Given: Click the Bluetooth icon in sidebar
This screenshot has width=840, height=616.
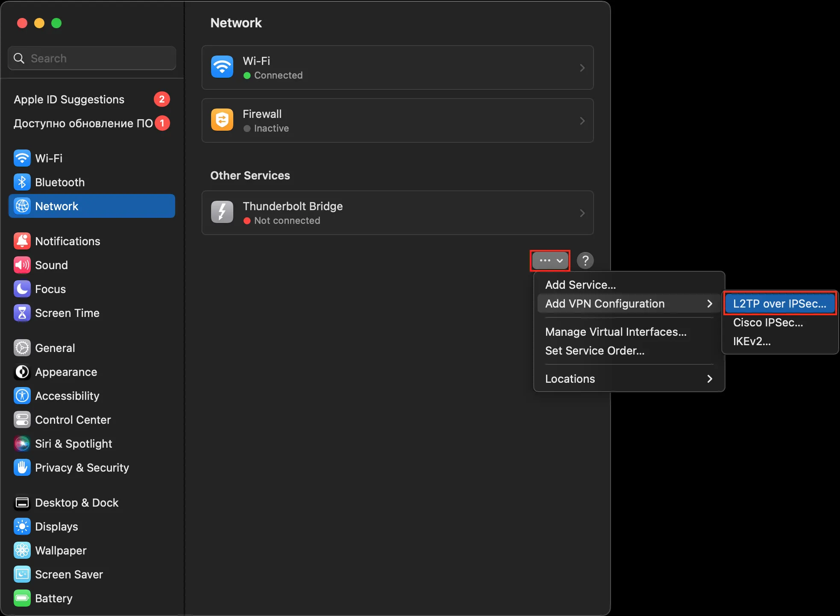Looking at the screenshot, I should pyautogui.click(x=22, y=182).
